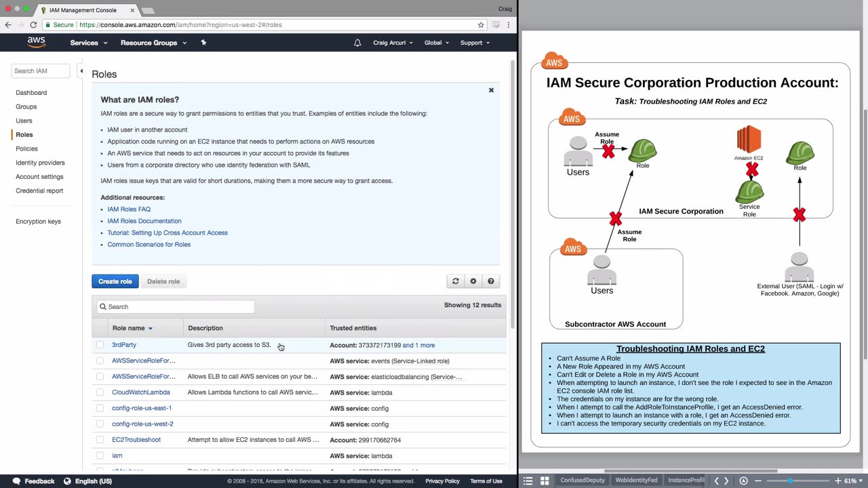Expand the Resource Groups dropdown
The width and height of the screenshot is (868, 488).
pyautogui.click(x=153, y=43)
